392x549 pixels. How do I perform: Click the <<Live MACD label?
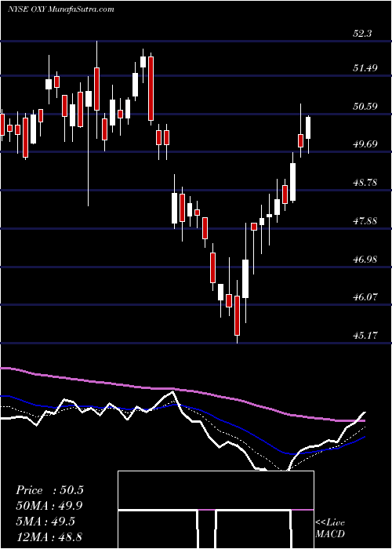[x=330, y=529]
